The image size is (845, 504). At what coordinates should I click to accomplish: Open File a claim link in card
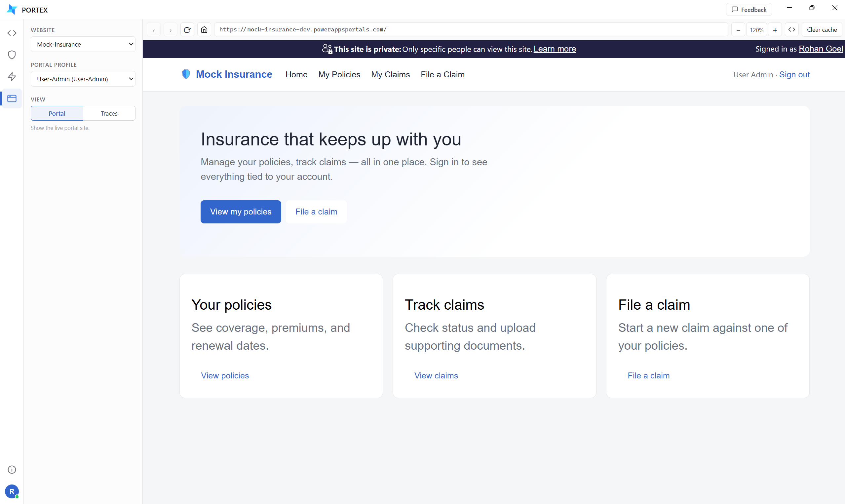pos(649,376)
